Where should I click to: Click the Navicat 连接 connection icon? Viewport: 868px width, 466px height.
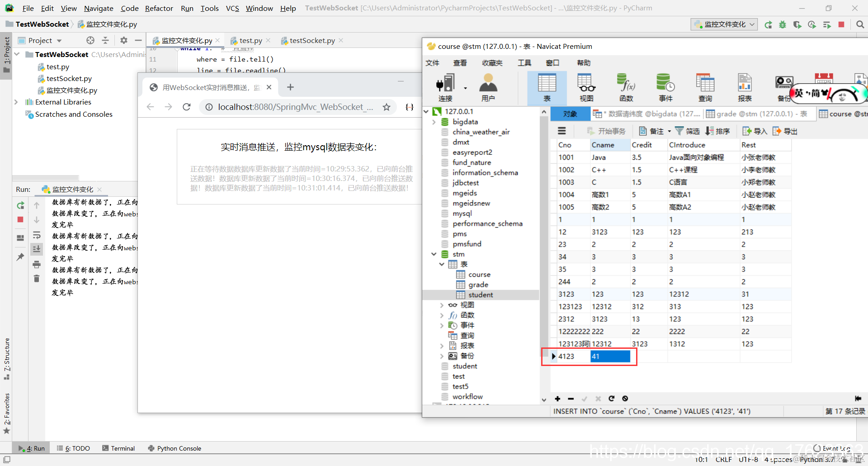tap(445, 88)
